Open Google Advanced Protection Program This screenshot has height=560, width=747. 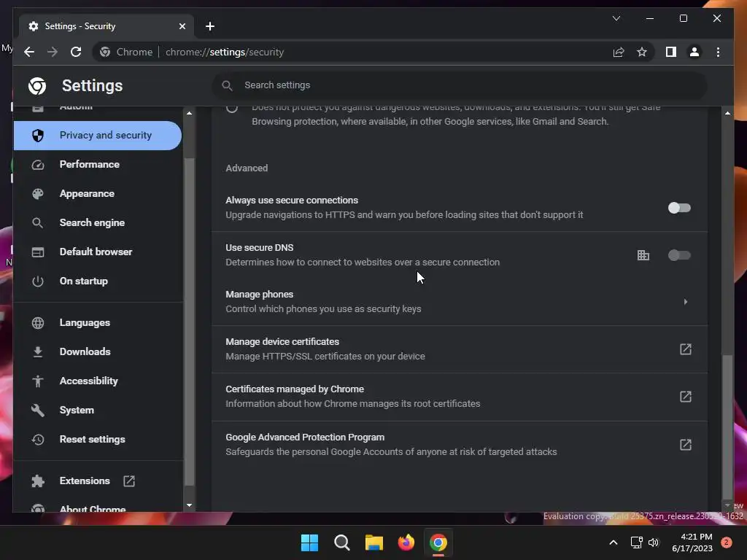(460, 444)
